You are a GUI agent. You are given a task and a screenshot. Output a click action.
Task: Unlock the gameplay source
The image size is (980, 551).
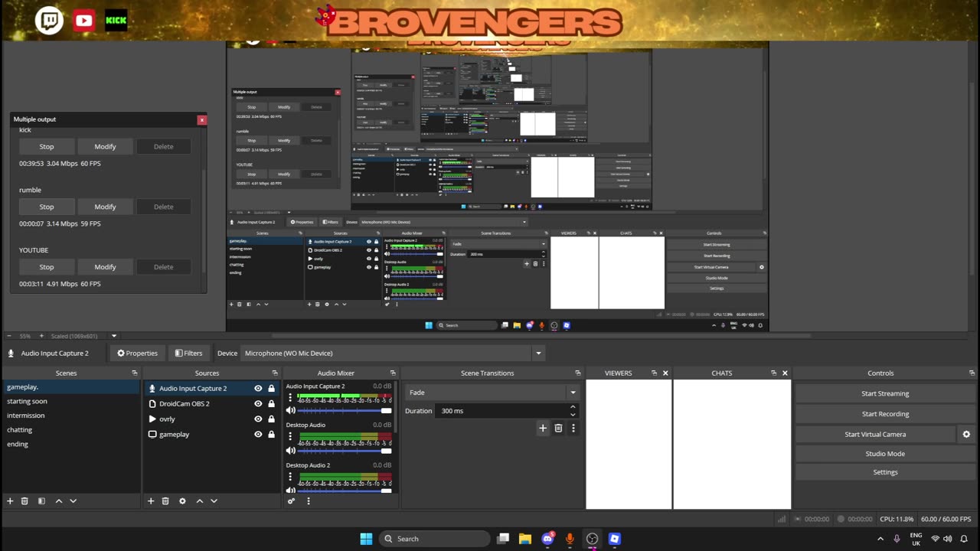pos(271,435)
